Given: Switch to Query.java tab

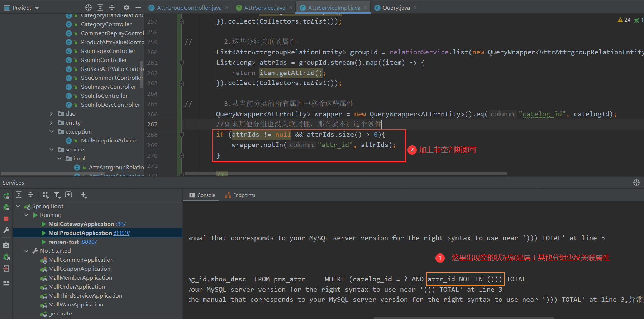Looking at the screenshot, I should click(x=396, y=8).
